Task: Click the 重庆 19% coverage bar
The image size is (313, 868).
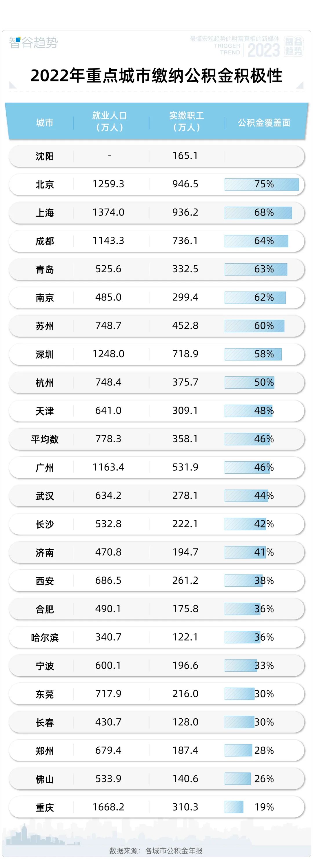Action: pyautogui.click(x=234, y=807)
